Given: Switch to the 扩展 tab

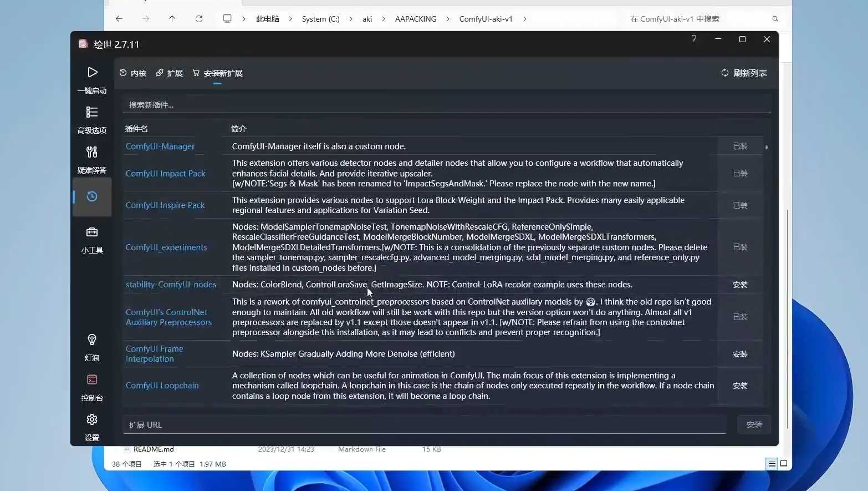Looking at the screenshot, I should tap(169, 73).
